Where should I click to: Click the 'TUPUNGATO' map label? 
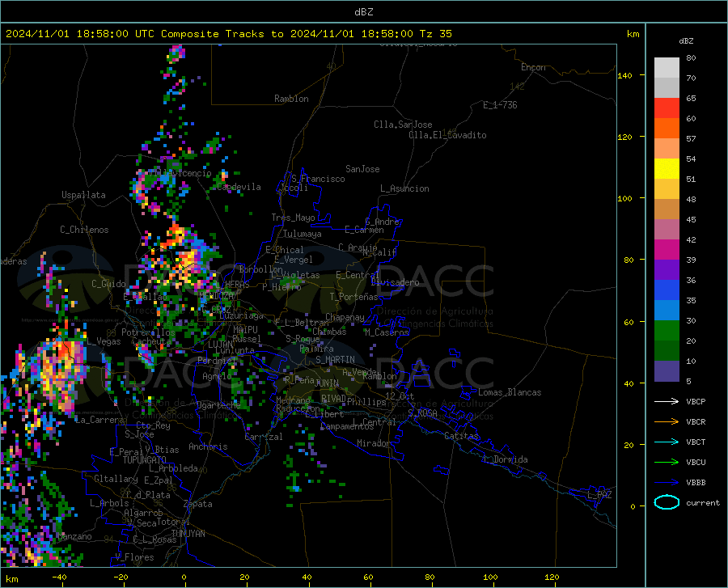pyautogui.click(x=145, y=460)
